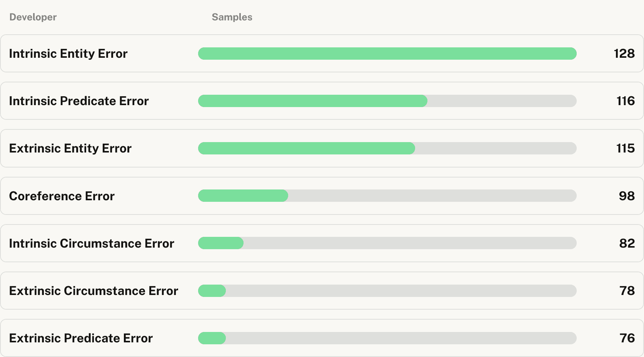Select the Intrinsic Predicate Error label
The image size is (644, 357).
click(79, 101)
